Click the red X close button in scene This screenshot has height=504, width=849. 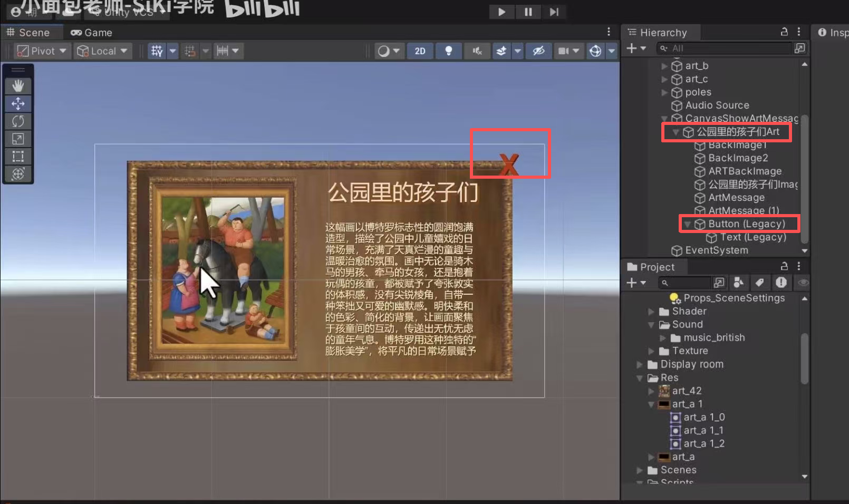click(509, 164)
